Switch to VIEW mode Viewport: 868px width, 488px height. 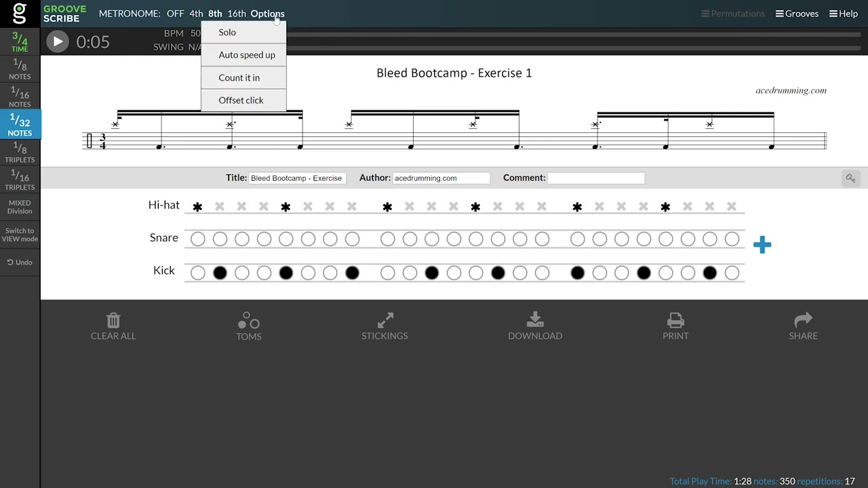20,235
